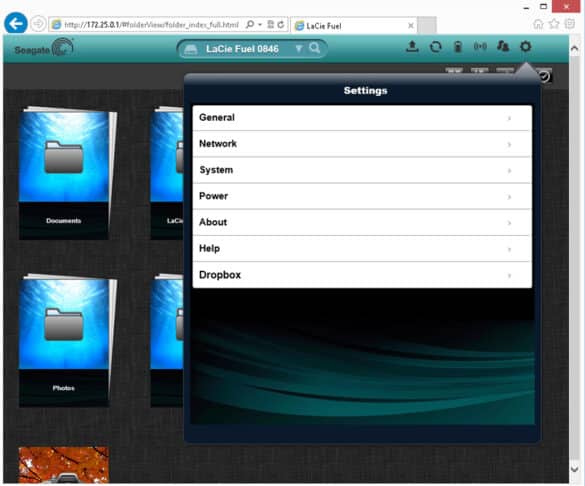
Task: Click the scrollbar down arrow
Action: tap(574, 468)
